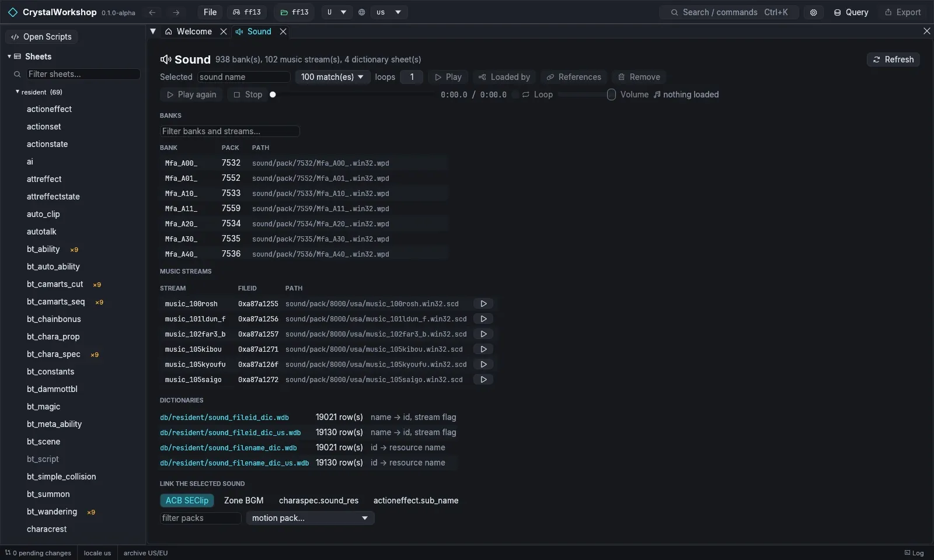Click the Play again button
934x560 pixels.
191,94
